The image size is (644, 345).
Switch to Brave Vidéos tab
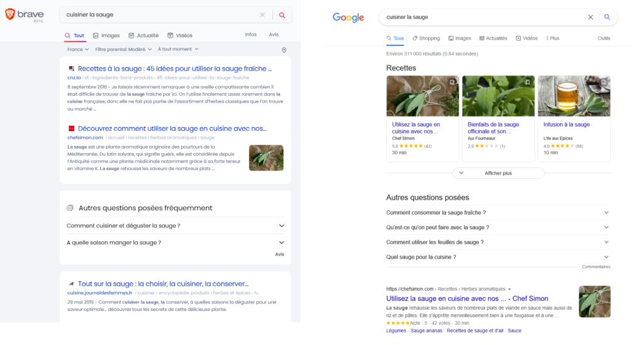(180, 36)
